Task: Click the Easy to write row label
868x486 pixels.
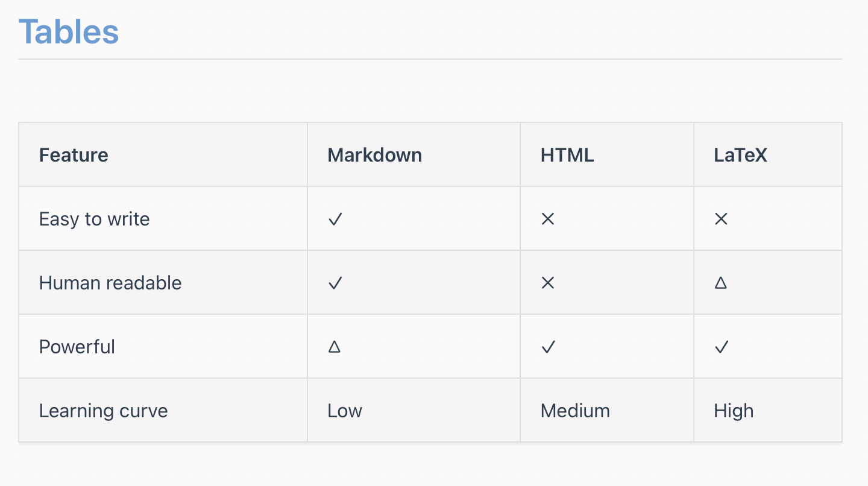Action: [x=95, y=219]
